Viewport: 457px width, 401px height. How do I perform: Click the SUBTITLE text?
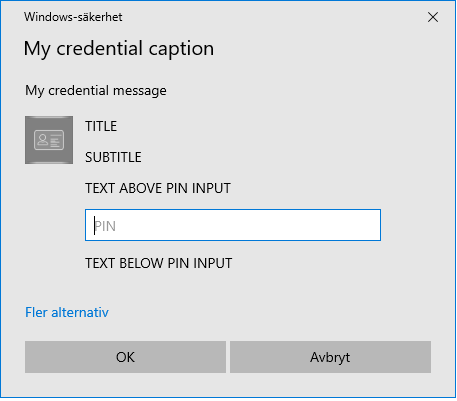click(x=113, y=157)
